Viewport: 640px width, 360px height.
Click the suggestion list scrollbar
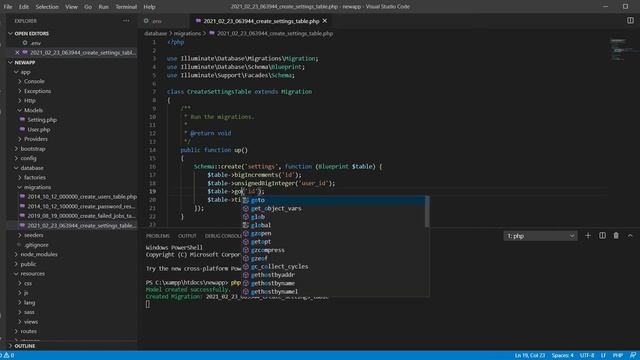(427, 211)
